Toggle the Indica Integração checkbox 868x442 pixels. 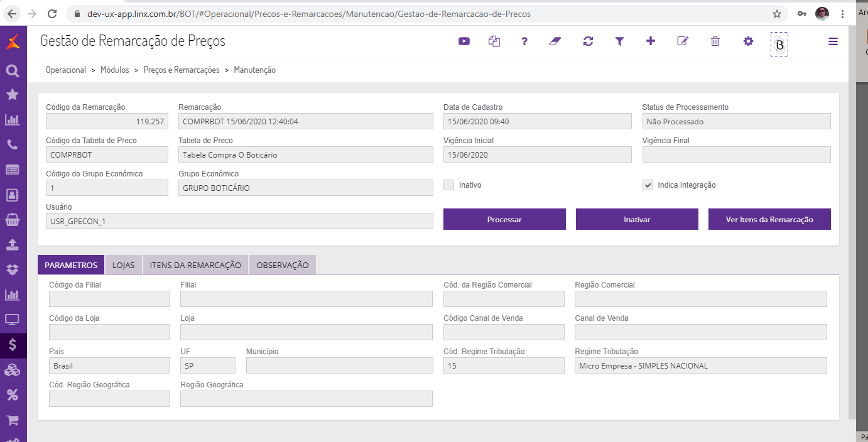coord(648,185)
